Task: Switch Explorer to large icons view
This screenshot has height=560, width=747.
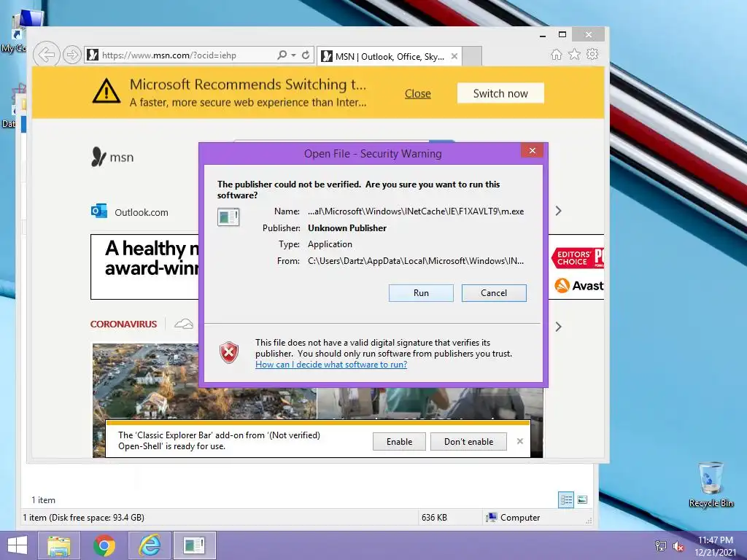Action: [582, 499]
